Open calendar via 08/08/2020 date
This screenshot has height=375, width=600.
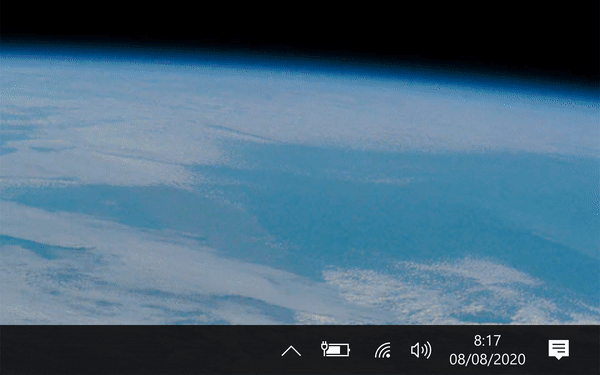487,359
